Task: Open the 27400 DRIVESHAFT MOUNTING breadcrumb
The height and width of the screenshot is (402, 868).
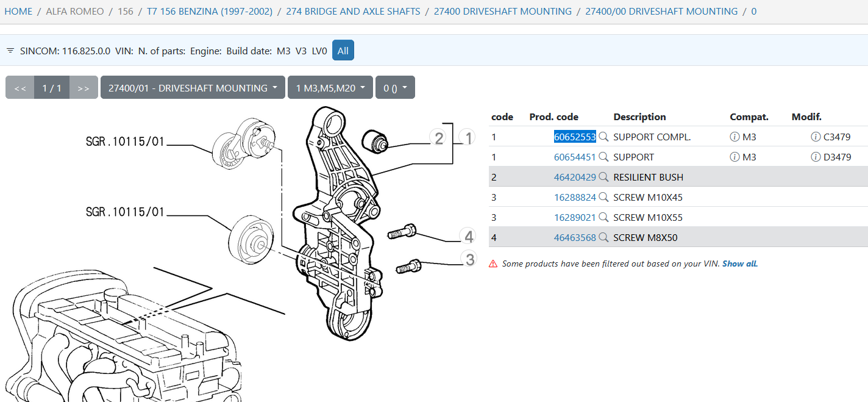Action: tap(503, 11)
